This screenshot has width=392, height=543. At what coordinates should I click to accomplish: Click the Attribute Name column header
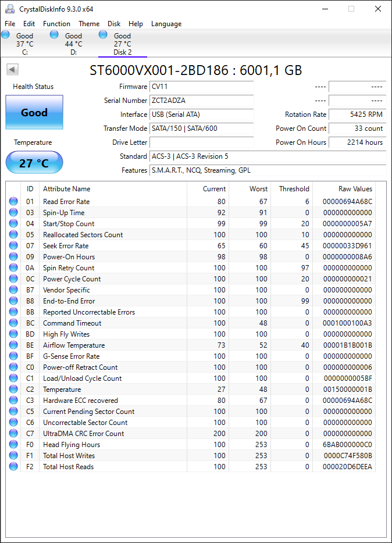tap(113, 189)
